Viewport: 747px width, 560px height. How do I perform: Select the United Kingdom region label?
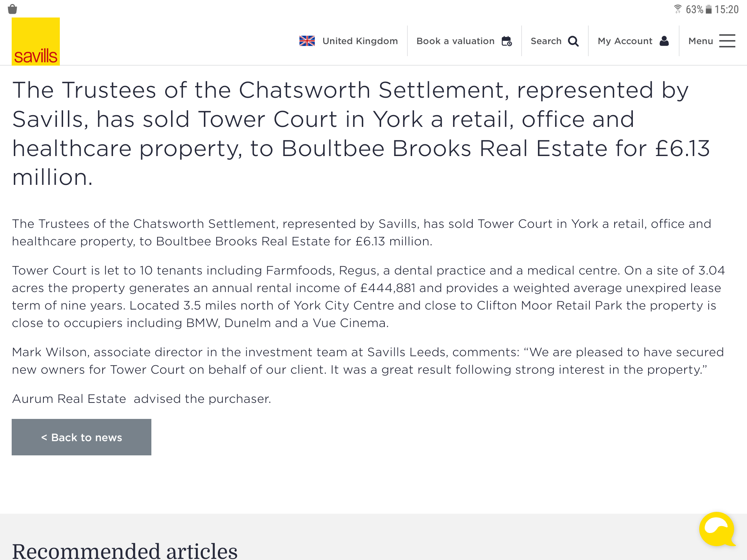point(360,41)
